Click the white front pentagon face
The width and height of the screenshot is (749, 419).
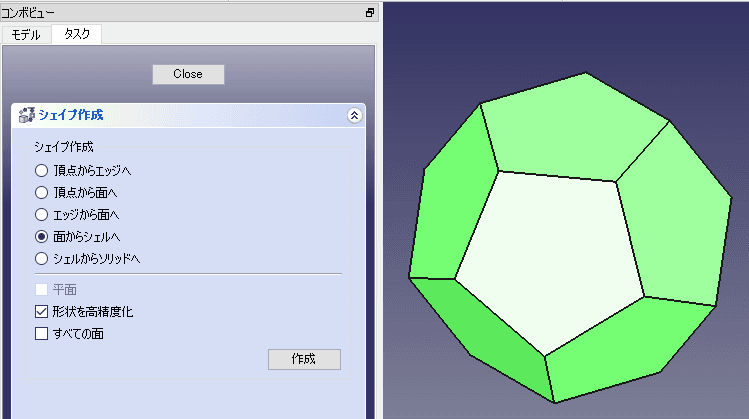tap(549, 263)
